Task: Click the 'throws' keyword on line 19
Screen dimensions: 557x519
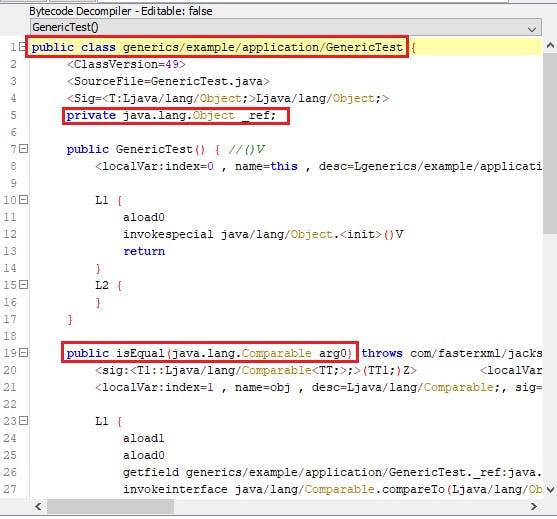Action: 382,353
